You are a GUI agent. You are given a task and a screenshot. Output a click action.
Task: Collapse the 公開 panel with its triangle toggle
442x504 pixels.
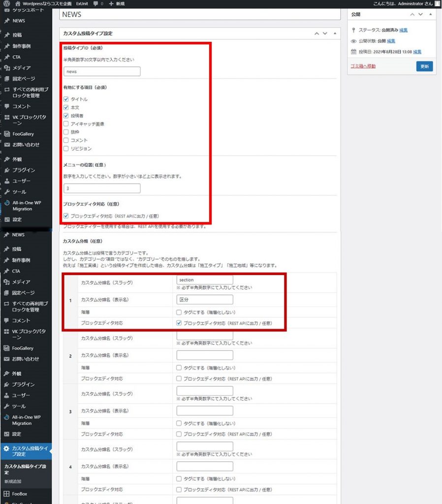(431, 15)
